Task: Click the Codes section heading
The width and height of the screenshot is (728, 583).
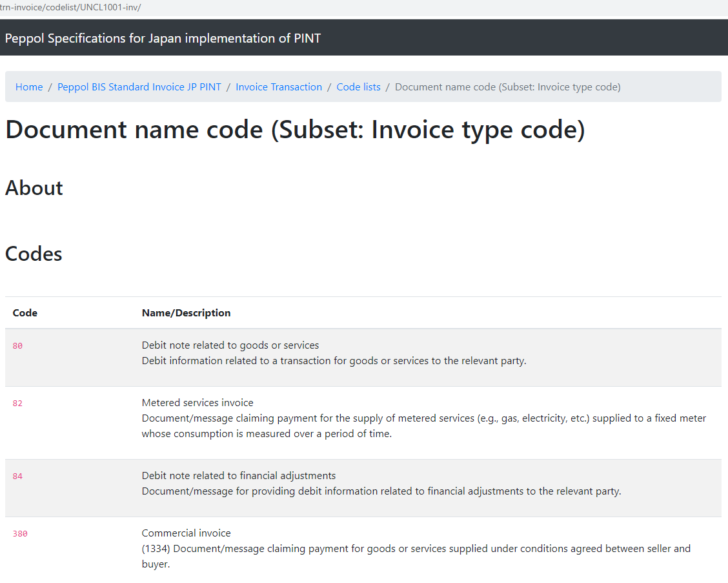Action: coord(34,254)
